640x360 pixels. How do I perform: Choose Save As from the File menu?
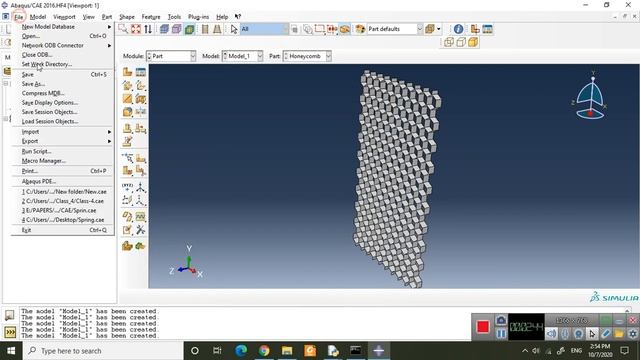[x=63, y=84]
